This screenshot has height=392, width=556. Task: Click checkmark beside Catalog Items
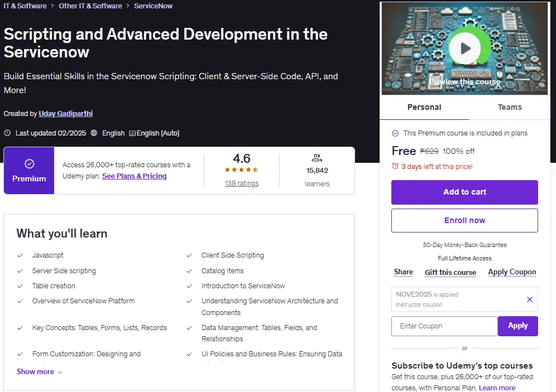[x=189, y=271]
